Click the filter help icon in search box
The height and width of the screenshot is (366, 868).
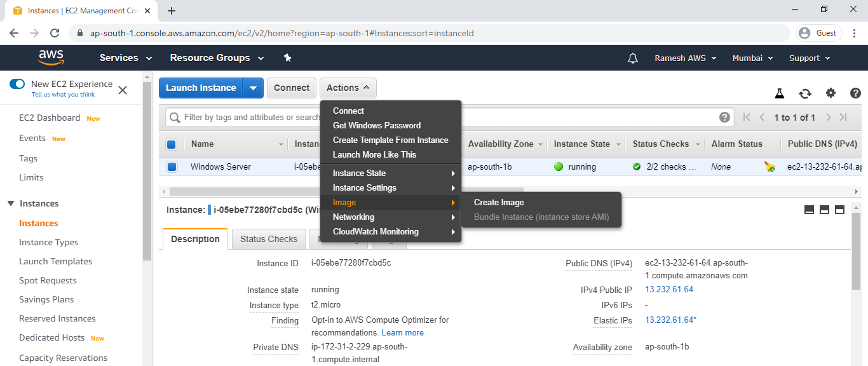click(x=724, y=118)
